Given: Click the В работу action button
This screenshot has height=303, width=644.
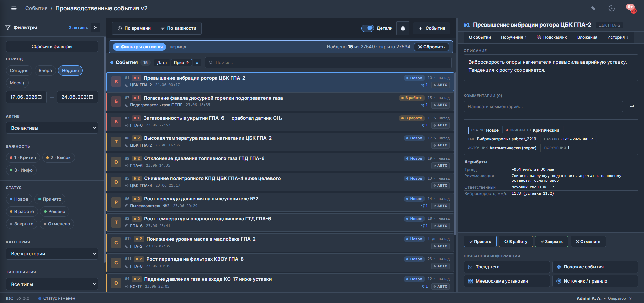Looking at the screenshot, I should point(516,242).
